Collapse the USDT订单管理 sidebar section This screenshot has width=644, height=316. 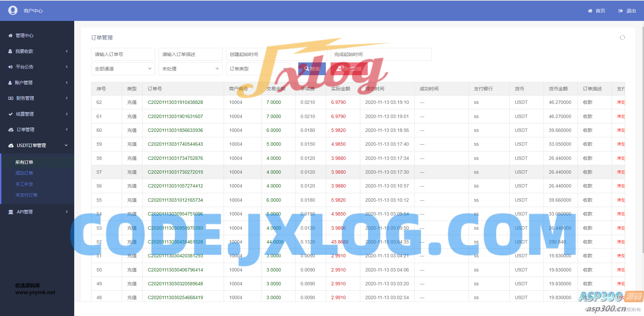pyautogui.click(x=37, y=145)
